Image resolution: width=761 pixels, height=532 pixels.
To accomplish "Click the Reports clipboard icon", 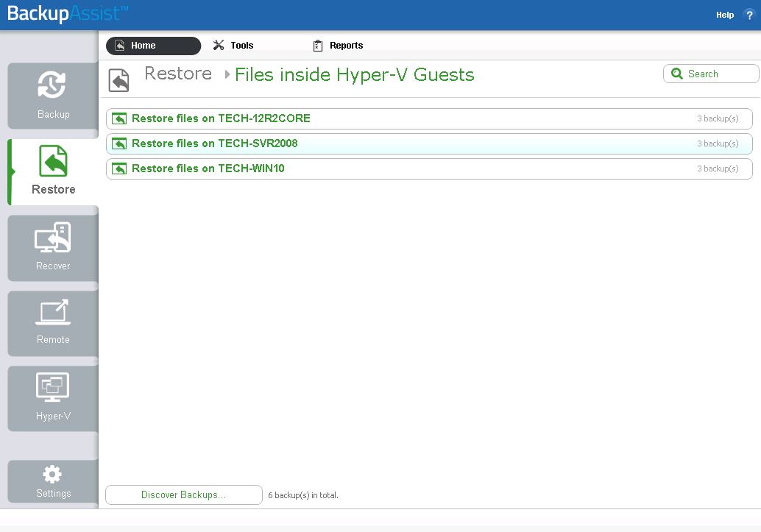I will [x=318, y=46].
